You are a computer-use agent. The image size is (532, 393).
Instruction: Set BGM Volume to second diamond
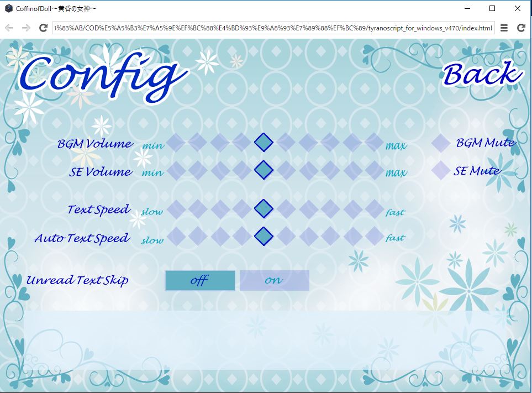point(198,142)
